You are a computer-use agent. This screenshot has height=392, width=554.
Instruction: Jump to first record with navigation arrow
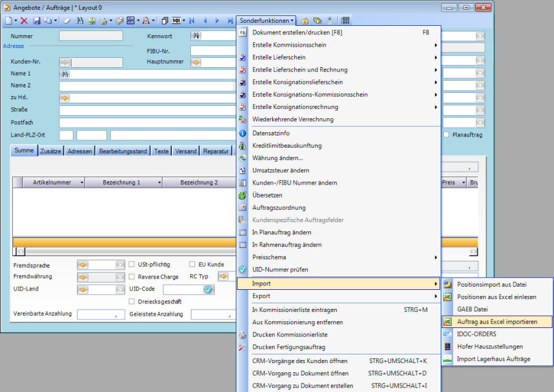click(192, 20)
